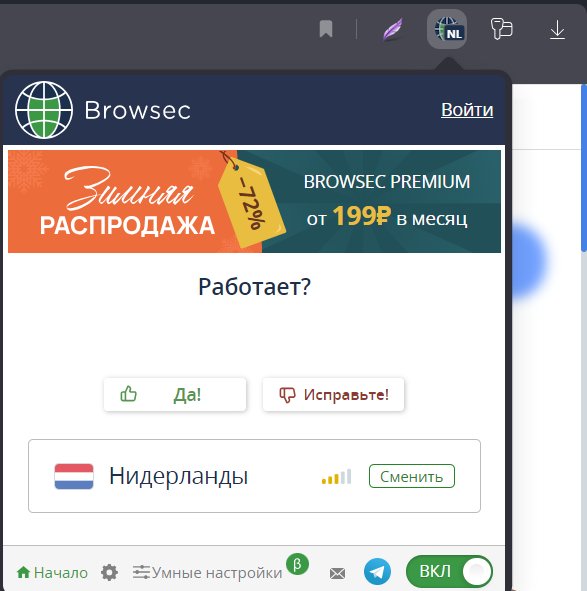Screen dimensions: 587x591
Task: Click the Сменить location button
Action: click(412, 476)
